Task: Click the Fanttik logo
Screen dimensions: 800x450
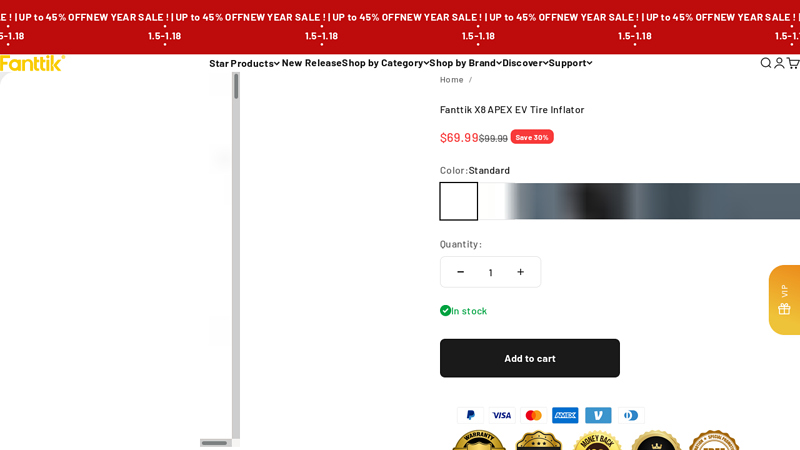Action: tap(32, 63)
